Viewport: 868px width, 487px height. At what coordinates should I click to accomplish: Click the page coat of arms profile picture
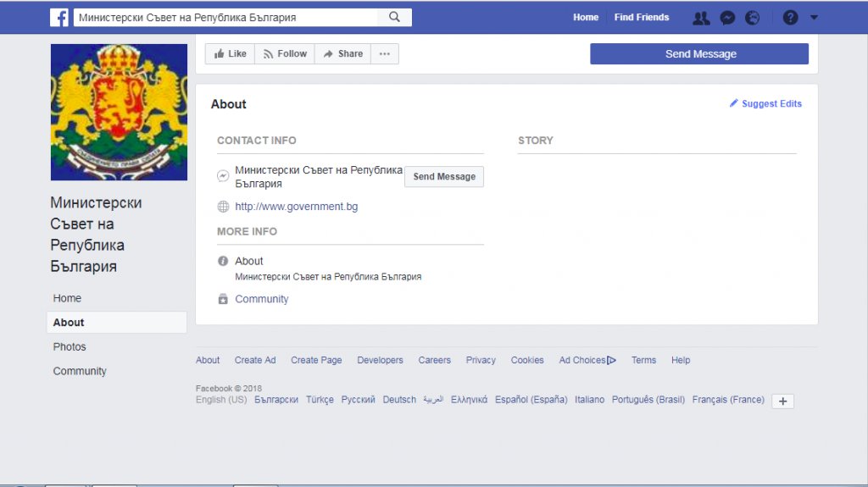click(x=119, y=112)
